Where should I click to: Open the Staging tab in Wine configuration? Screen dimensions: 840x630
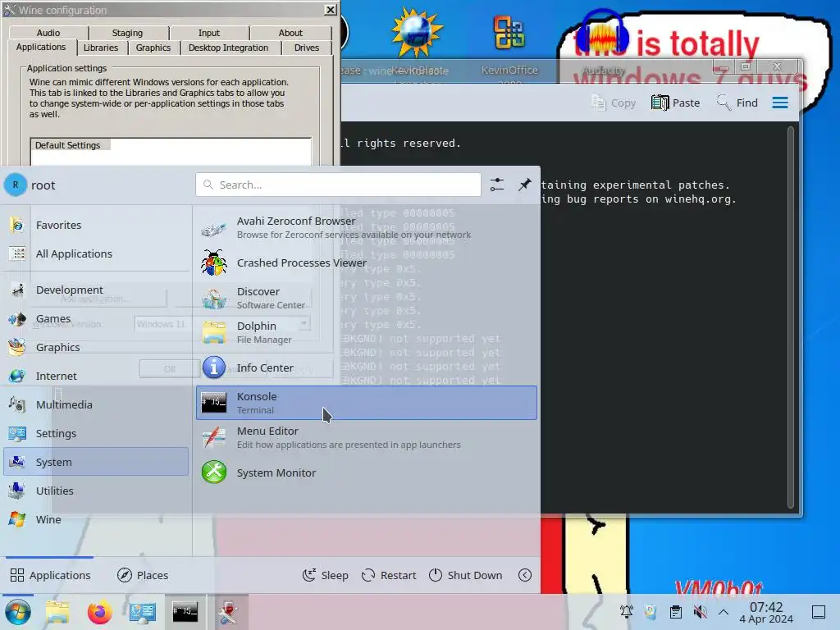click(x=127, y=33)
